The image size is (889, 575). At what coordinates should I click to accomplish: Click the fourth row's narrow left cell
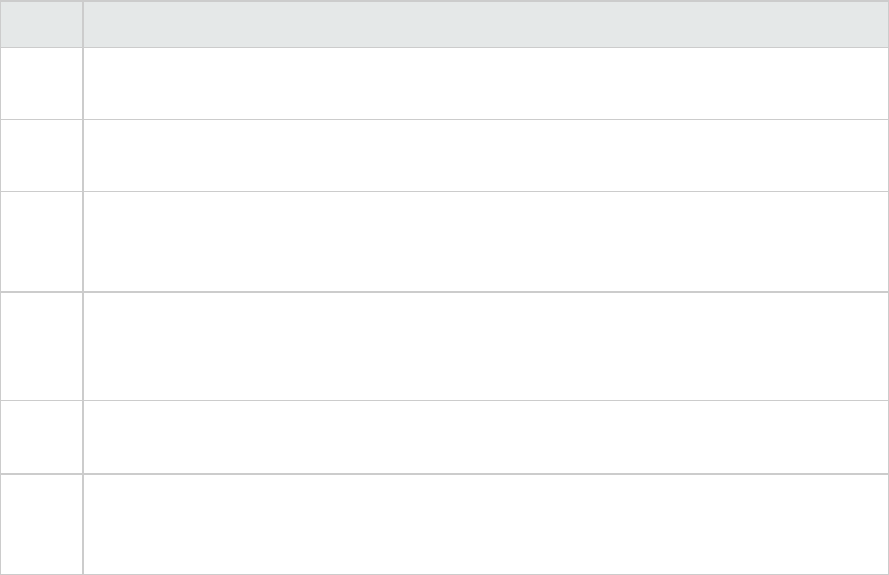[41, 346]
